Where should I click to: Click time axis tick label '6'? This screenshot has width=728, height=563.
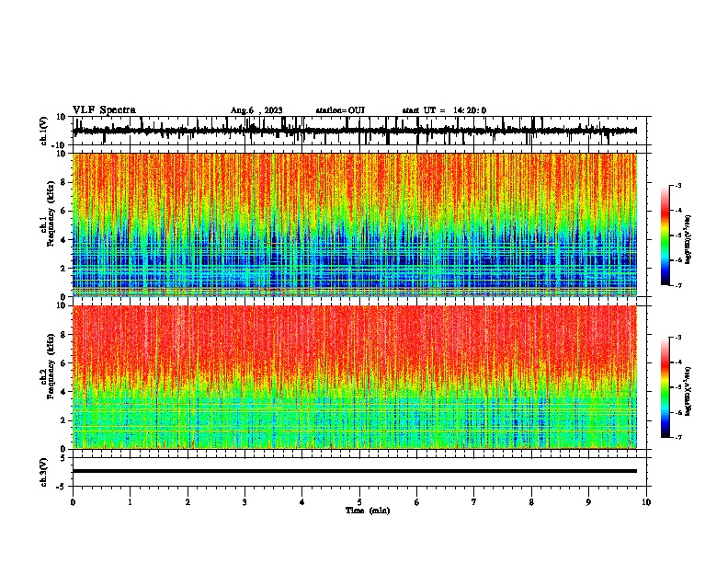click(x=417, y=502)
